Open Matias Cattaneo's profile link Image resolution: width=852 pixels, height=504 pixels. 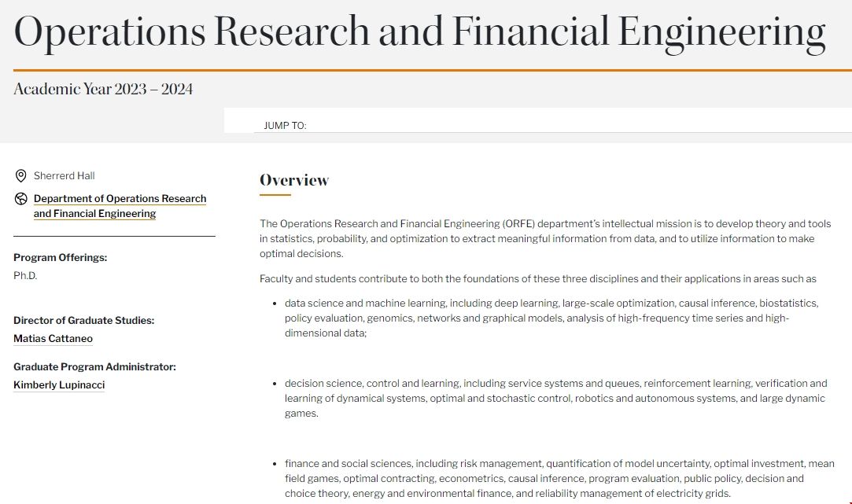(x=53, y=339)
